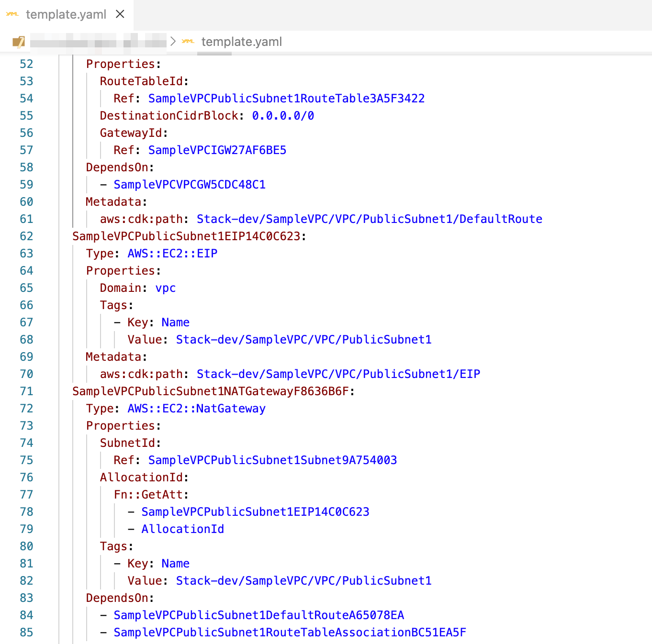Click the PublicSubnet1/EIP cdk path value
The width and height of the screenshot is (652, 644).
point(338,374)
